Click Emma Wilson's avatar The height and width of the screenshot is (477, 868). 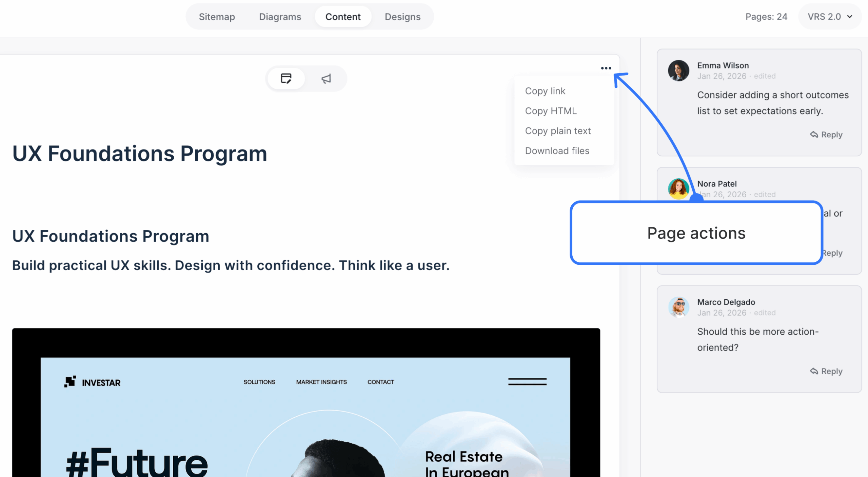pyautogui.click(x=678, y=71)
